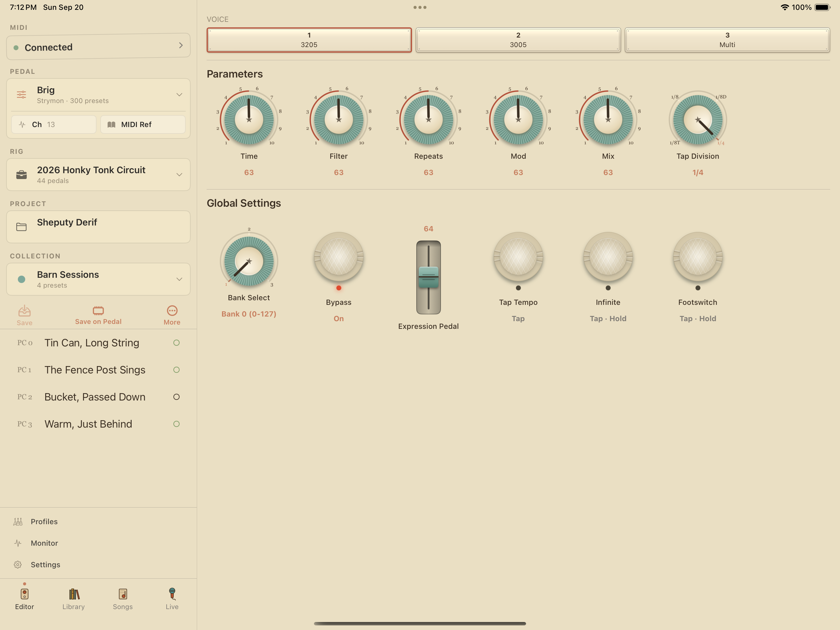The height and width of the screenshot is (630, 840).
Task: Click the Save on Pedal chip icon
Action: [98, 310]
